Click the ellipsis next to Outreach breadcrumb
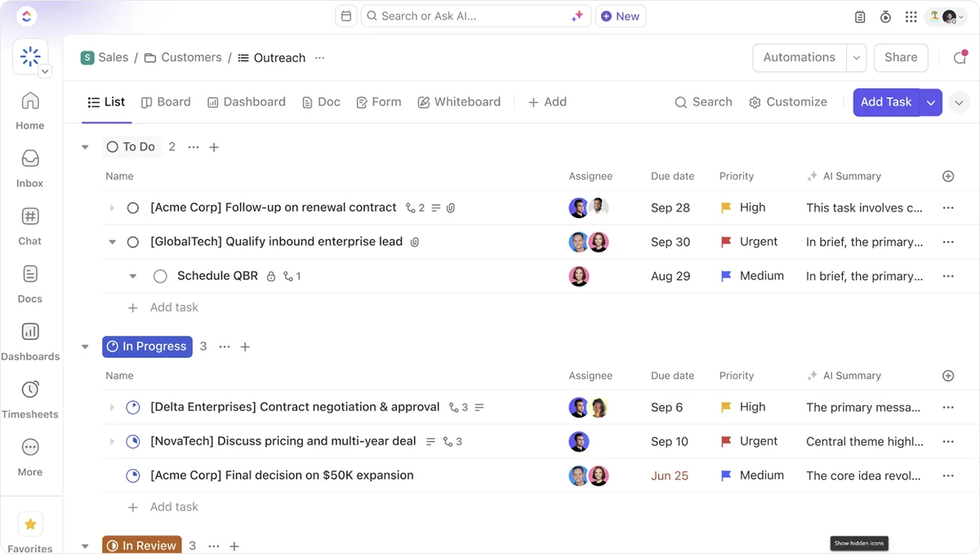The width and height of the screenshot is (980, 554). tap(319, 57)
